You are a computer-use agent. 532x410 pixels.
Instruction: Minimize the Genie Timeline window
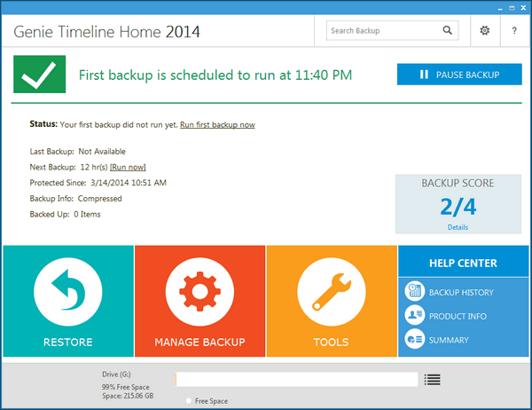(500, 9)
